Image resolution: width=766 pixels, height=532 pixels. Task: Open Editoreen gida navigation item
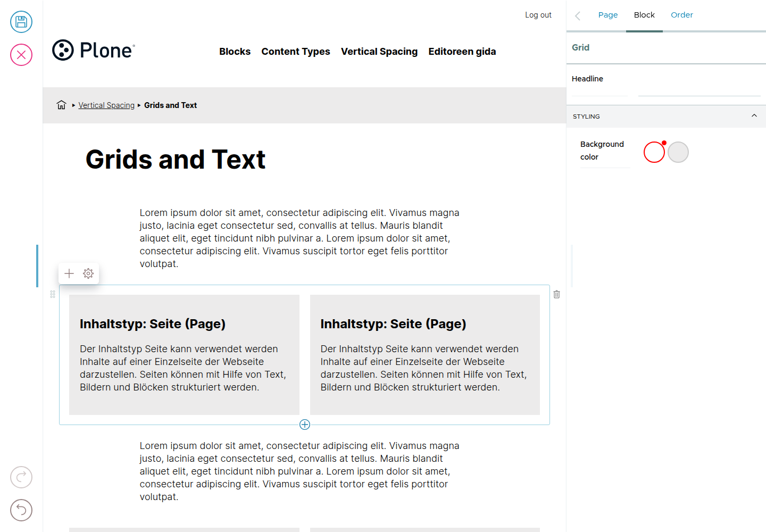point(462,52)
